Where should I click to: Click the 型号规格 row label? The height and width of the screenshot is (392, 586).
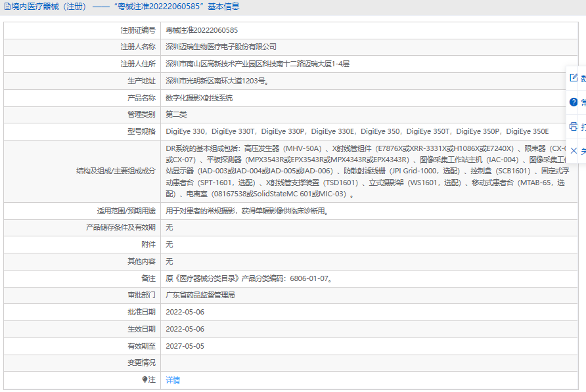(x=141, y=131)
